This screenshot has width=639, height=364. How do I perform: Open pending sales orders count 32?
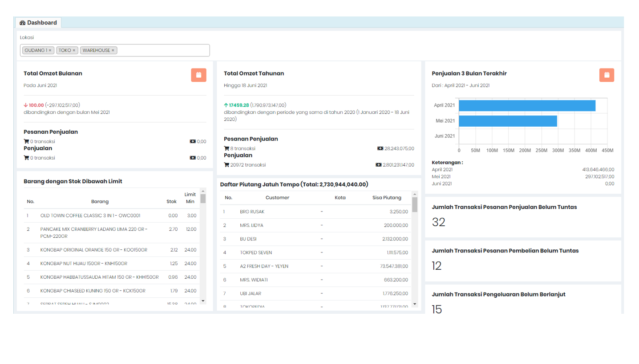tap(438, 222)
